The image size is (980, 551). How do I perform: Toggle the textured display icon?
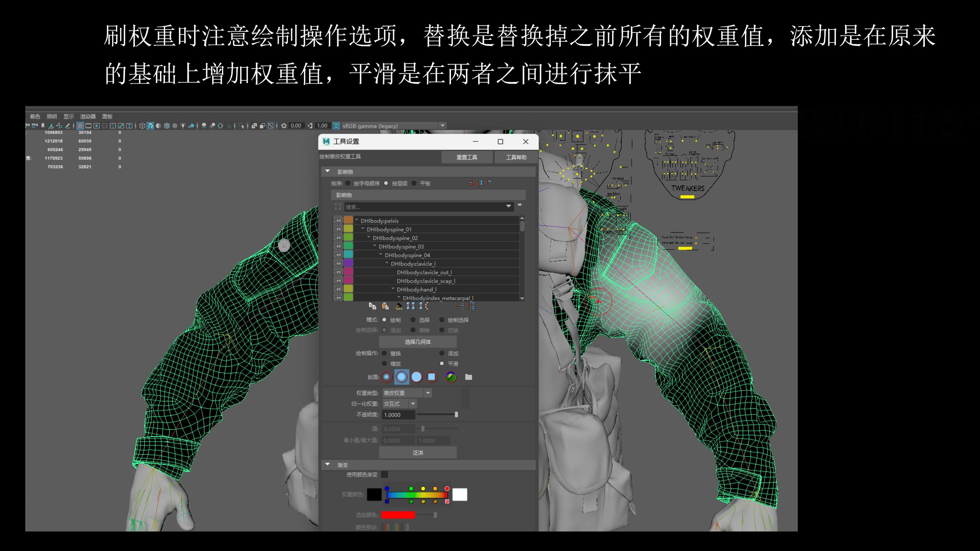coord(175,126)
